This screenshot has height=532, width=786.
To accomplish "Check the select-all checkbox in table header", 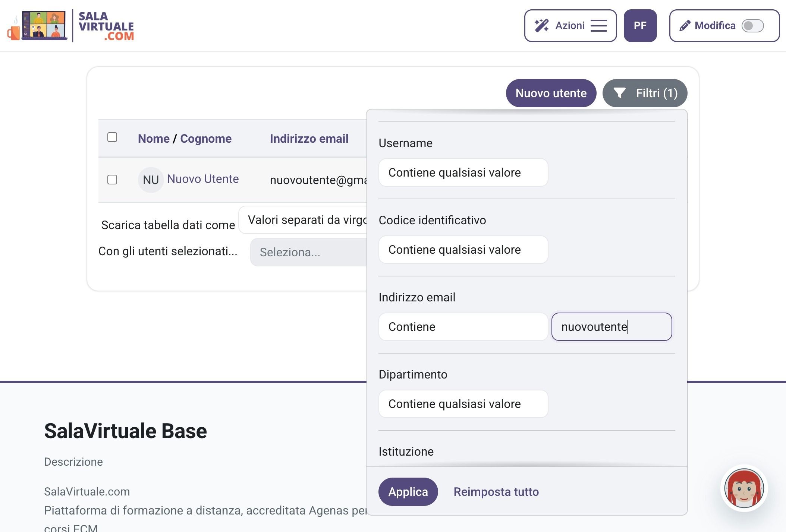I will click(x=112, y=137).
